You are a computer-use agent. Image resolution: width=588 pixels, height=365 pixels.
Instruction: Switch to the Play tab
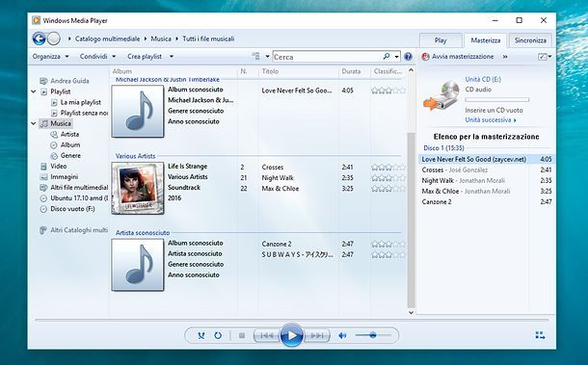[441, 40]
